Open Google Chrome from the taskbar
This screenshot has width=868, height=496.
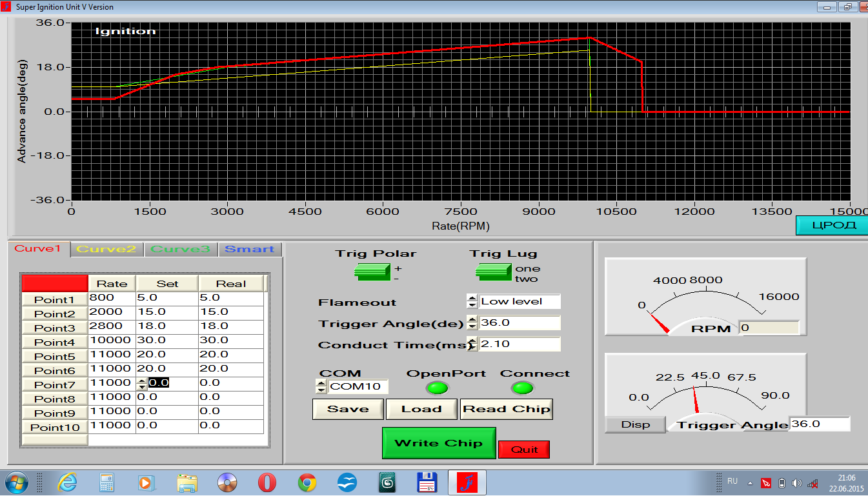click(307, 482)
